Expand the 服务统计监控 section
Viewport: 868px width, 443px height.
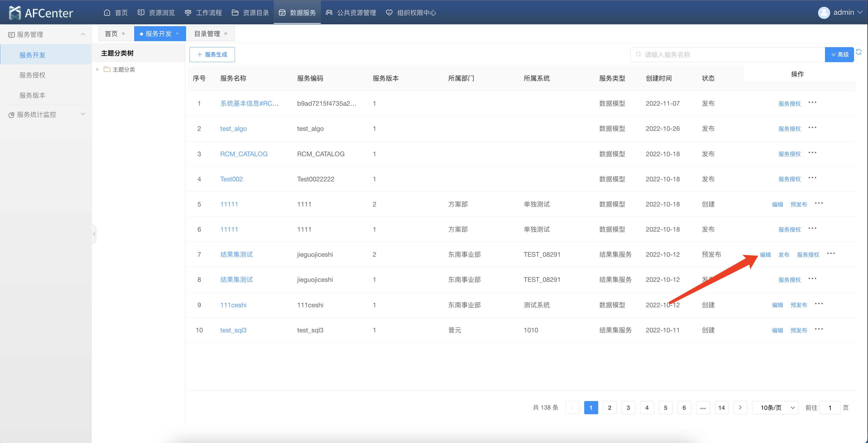pyautogui.click(x=83, y=114)
